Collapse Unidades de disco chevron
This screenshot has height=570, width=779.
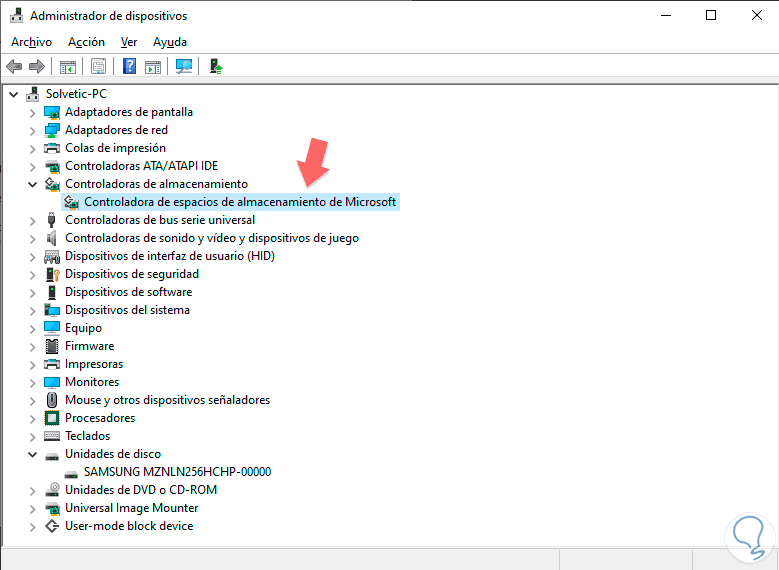32,454
